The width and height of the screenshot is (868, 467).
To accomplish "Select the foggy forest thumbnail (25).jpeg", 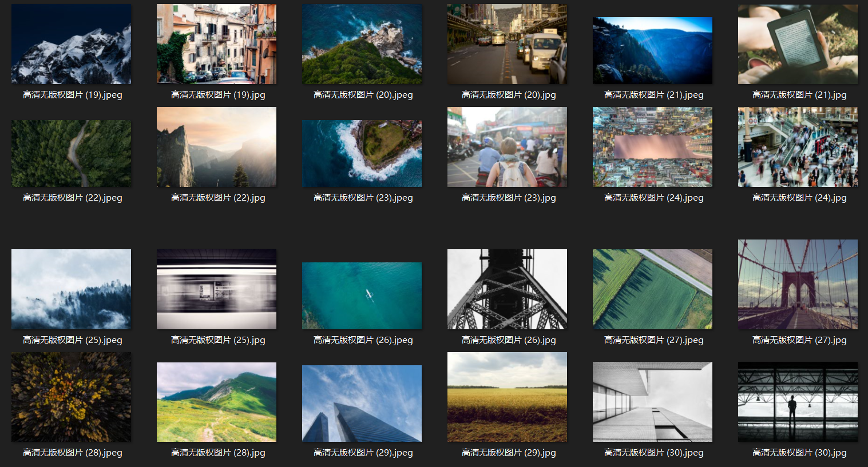I will [71, 289].
